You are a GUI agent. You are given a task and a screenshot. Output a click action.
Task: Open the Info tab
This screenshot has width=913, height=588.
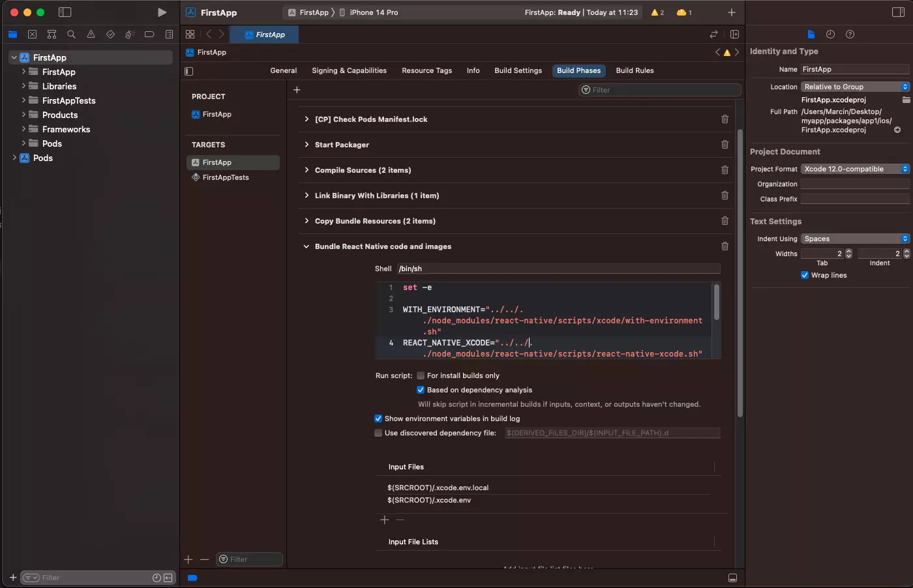coord(473,70)
